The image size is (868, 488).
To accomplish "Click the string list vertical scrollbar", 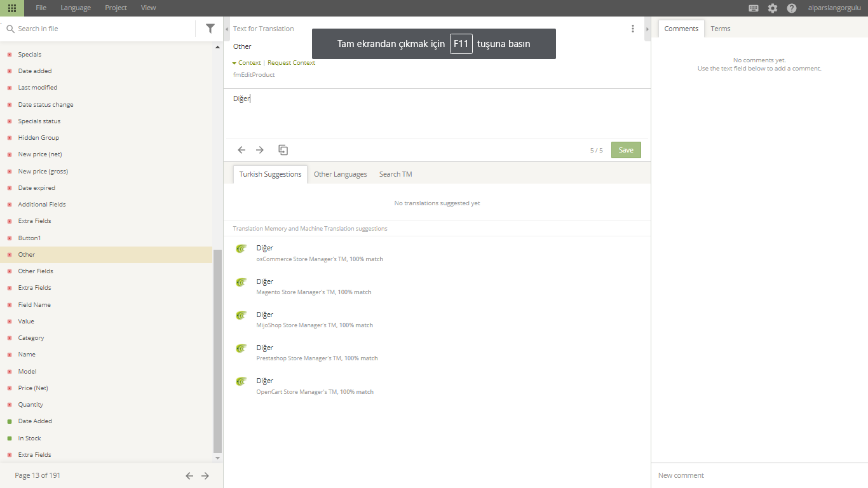I will click(217, 349).
